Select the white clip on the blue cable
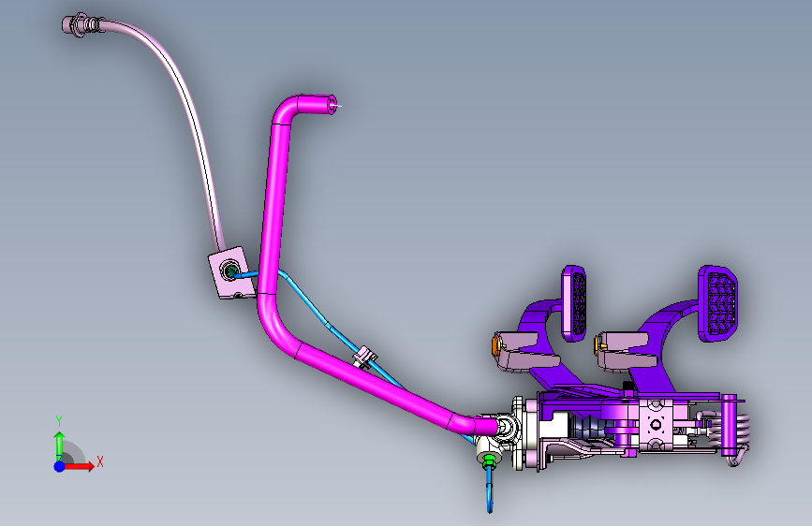Viewport: 812px width, 526px height. point(364,358)
